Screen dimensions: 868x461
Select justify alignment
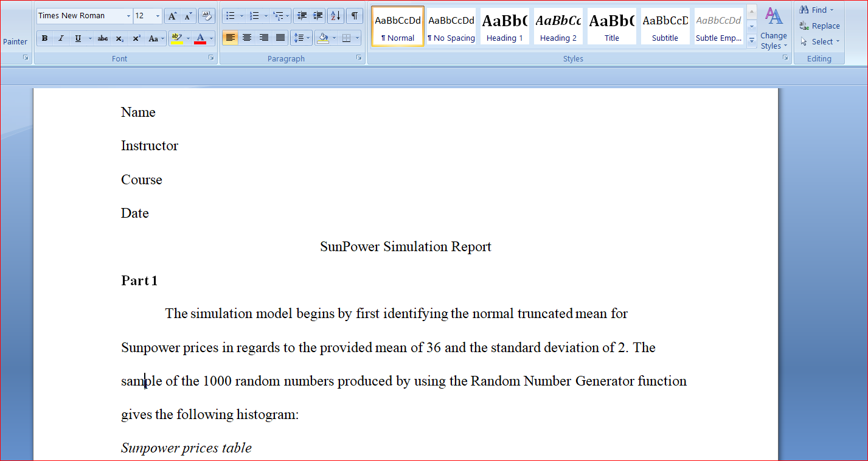[280, 38]
